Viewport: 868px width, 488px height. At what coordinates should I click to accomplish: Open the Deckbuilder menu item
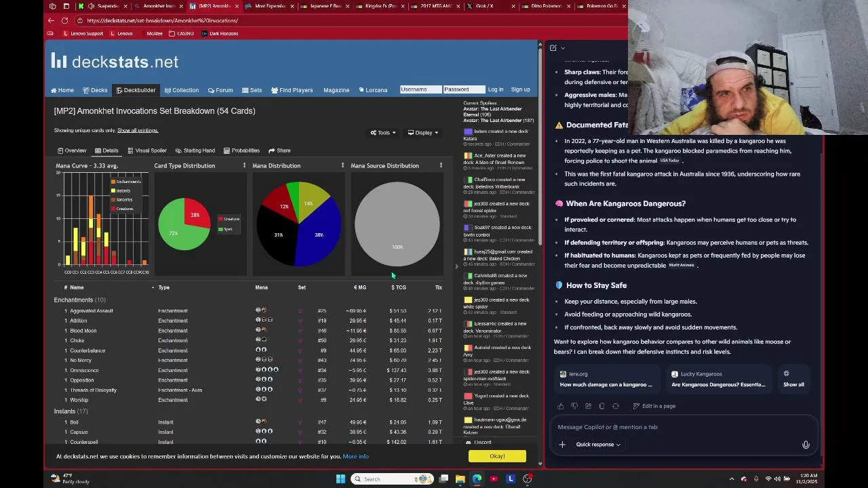(x=136, y=90)
